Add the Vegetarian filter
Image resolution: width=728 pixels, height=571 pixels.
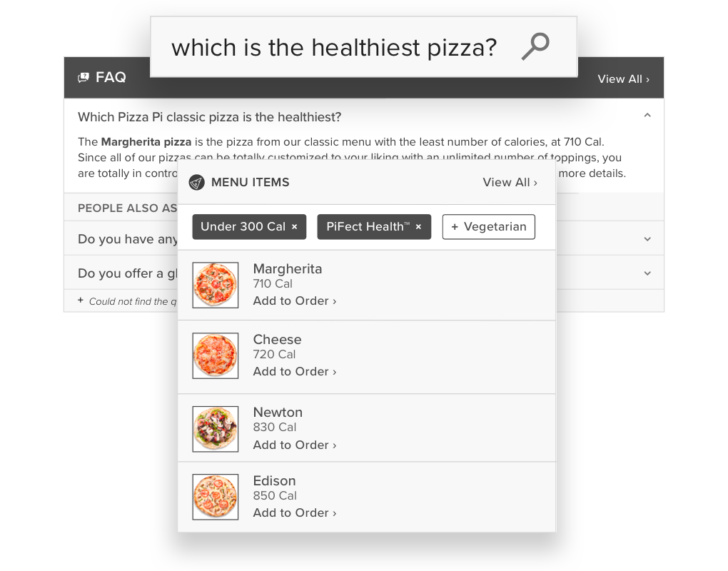tap(488, 227)
